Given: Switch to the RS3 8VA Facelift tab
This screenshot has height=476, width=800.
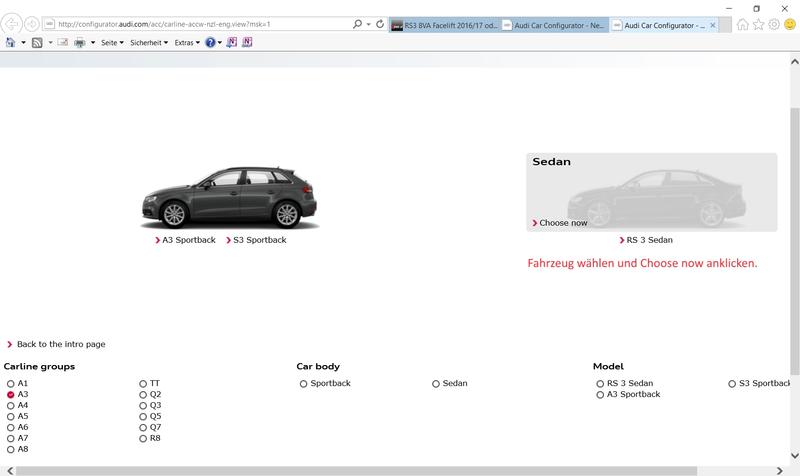Looking at the screenshot, I should click(x=443, y=23).
